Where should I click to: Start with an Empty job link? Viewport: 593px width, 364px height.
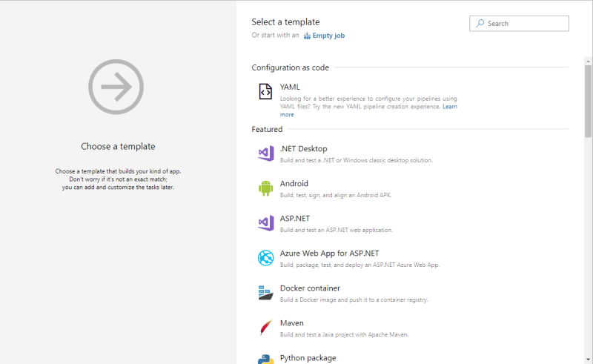click(x=328, y=35)
